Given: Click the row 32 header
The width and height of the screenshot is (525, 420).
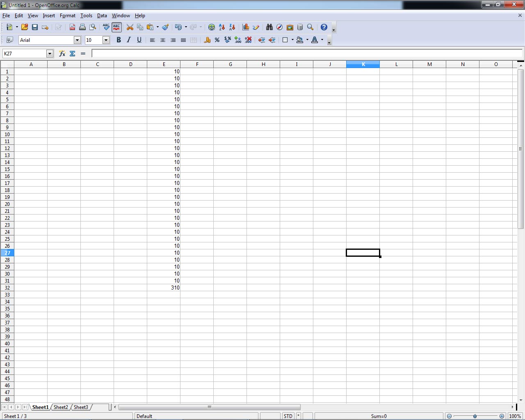Looking at the screenshot, I should 7,288.
